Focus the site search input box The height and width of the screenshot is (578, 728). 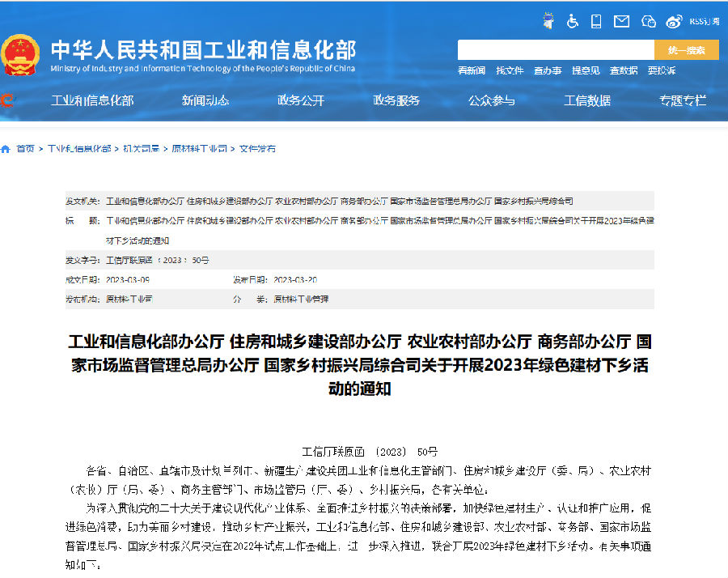coord(556,49)
